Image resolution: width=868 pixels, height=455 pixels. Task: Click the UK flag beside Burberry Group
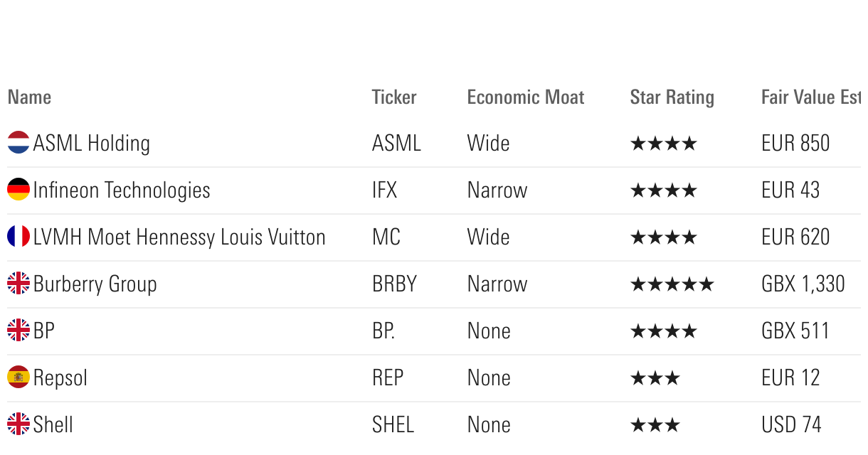18,284
